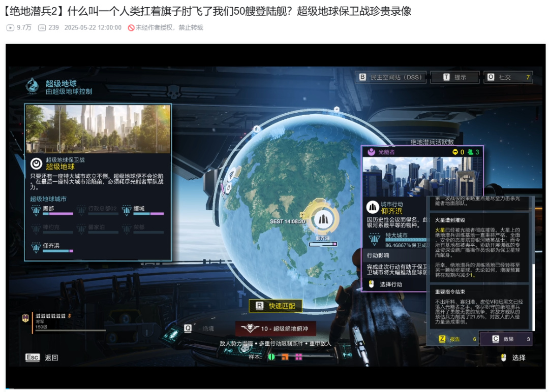Switch to the 效果 tab marked C

click(x=506, y=339)
